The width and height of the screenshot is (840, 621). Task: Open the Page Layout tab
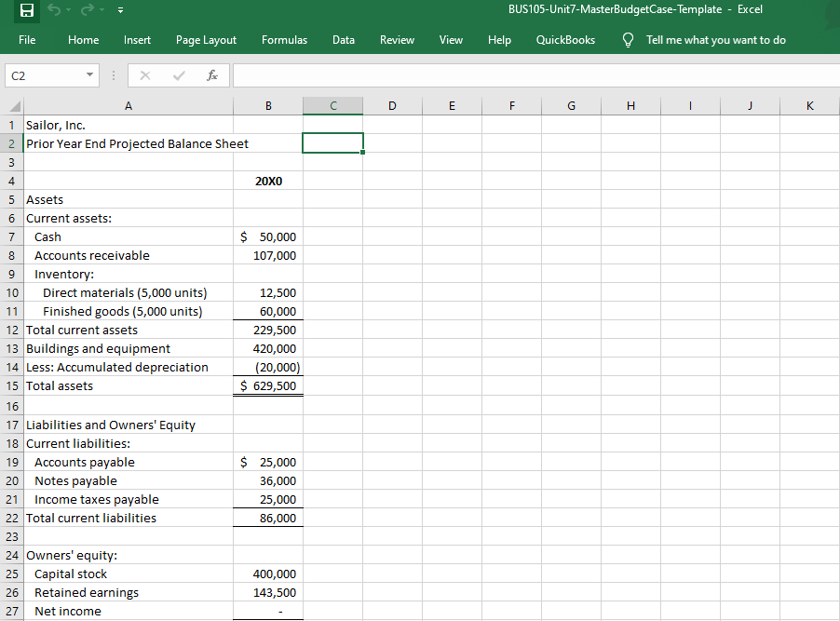(x=206, y=40)
